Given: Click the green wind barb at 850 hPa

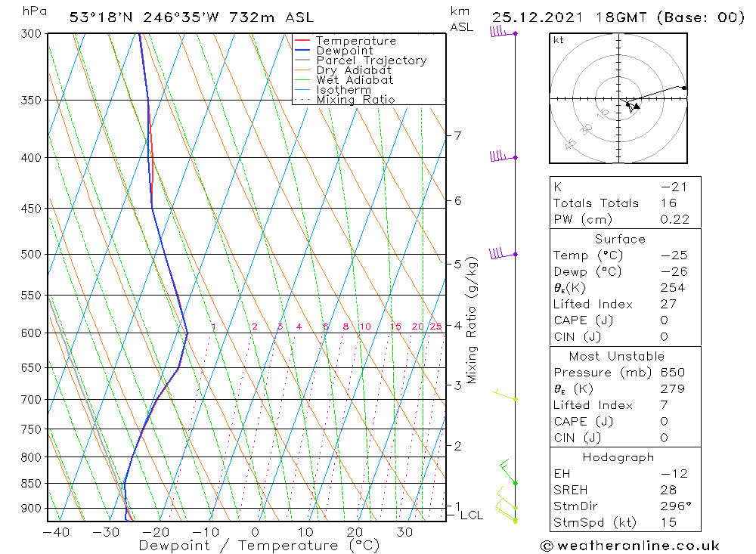Looking at the screenshot, I should pos(509,471).
